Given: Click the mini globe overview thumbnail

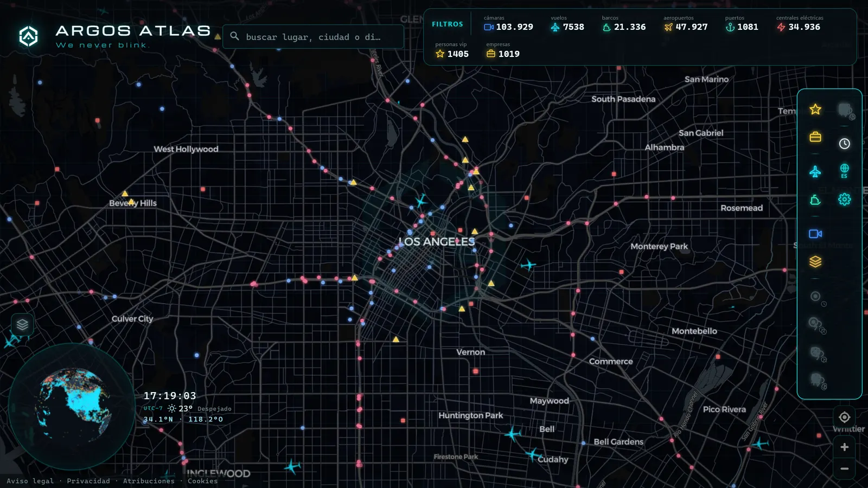Looking at the screenshot, I should point(72,406).
